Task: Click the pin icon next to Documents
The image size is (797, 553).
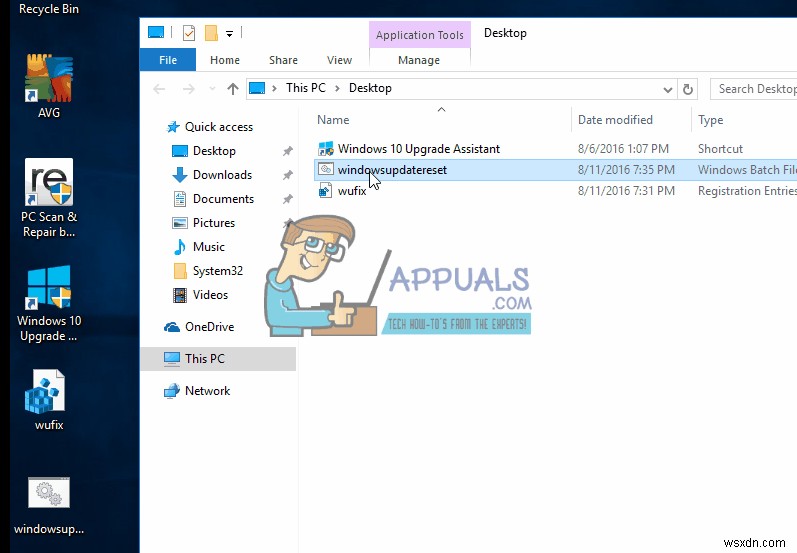Action: 288,199
